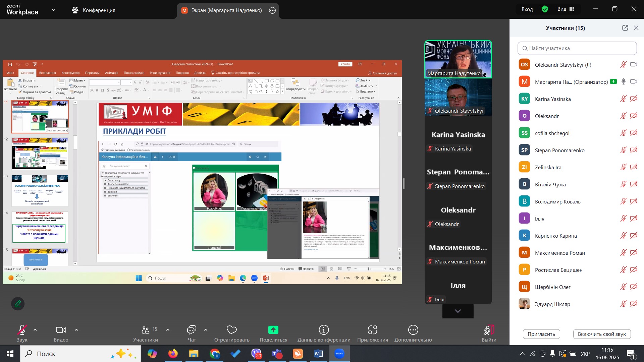Click the green Share screen icon
The height and width of the screenshot is (362, 644).
(273, 330)
